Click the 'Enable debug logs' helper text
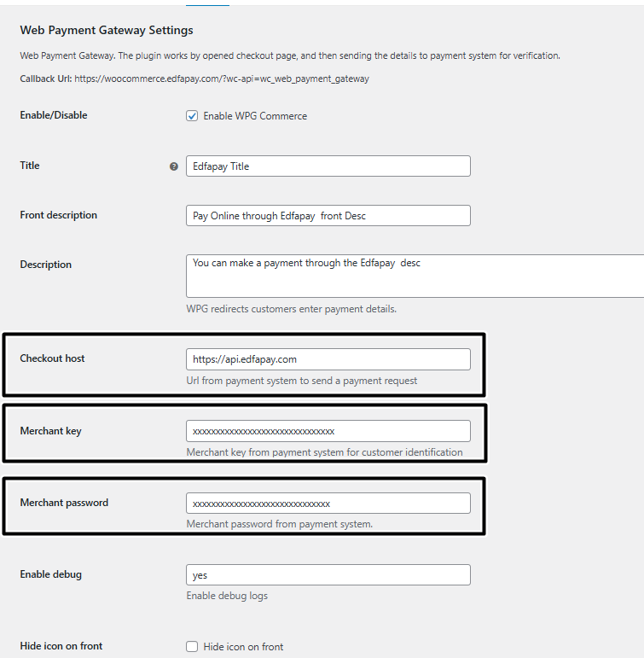Screen dimensions: 644x658 click(227, 596)
